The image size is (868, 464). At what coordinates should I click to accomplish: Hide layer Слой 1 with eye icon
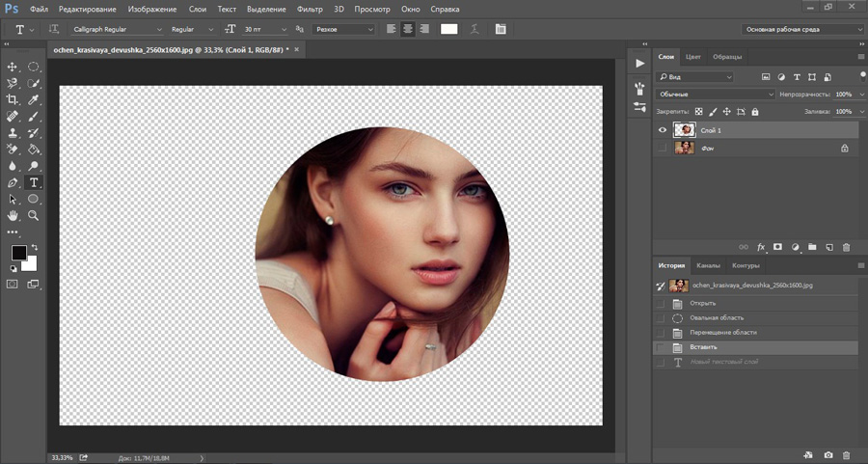pyautogui.click(x=662, y=130)
